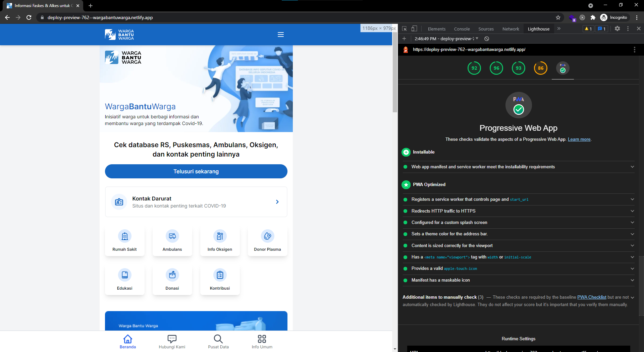The image size is (644, 352).
Task: Open Hubungi Kami in bottom navigation
Action: tap(172, 342)
